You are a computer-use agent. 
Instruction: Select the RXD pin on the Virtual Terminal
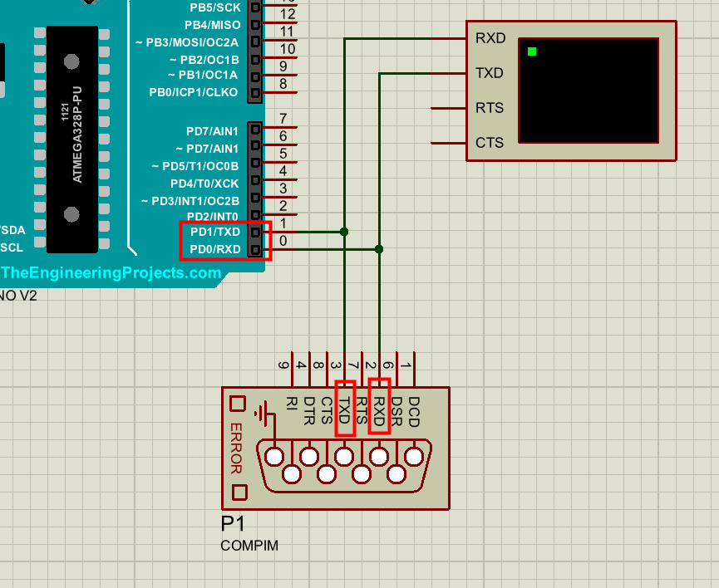(489, 38)
